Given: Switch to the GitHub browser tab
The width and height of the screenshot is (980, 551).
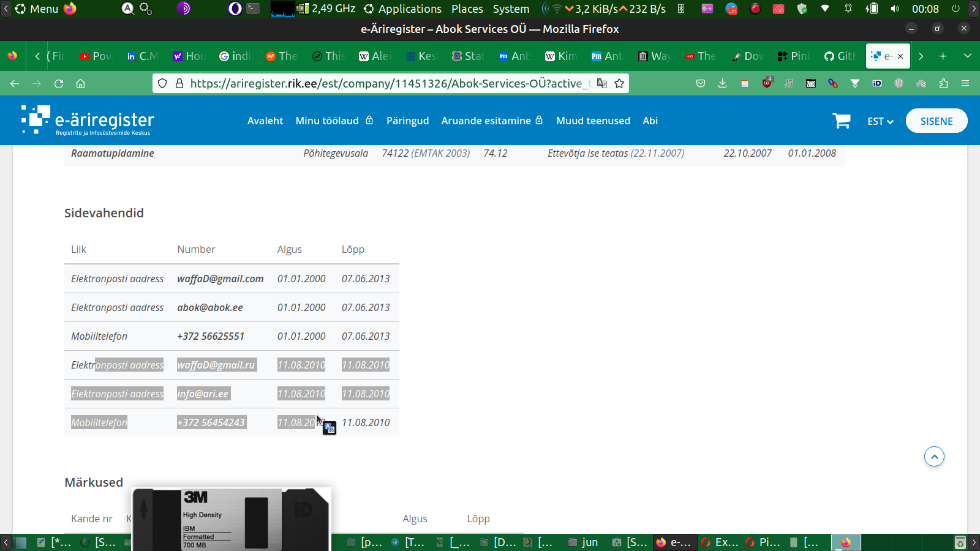Looking at the screenshot, I should click(x=840, y=56).
